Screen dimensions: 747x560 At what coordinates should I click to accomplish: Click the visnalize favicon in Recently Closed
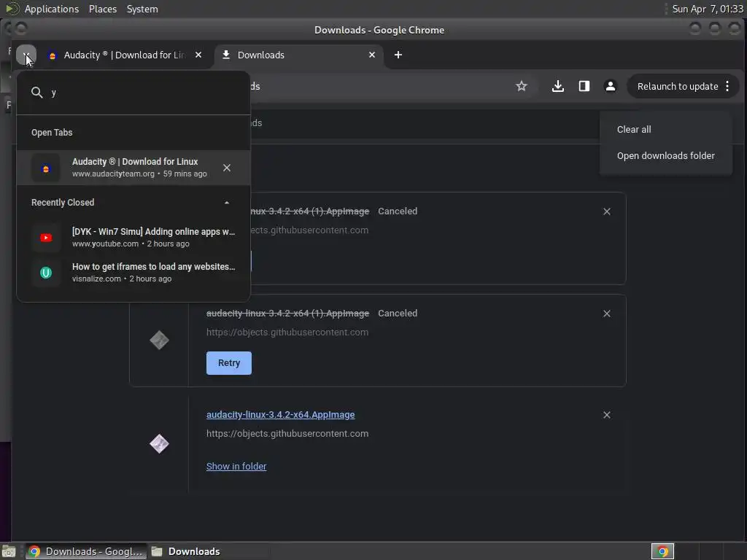pyautogui.click(x=46, y=273)
